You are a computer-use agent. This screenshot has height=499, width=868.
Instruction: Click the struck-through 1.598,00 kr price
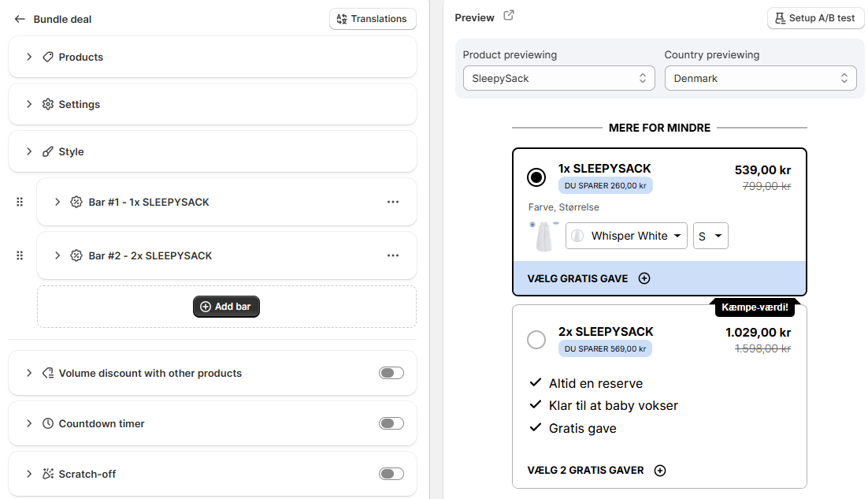point(762,349)
